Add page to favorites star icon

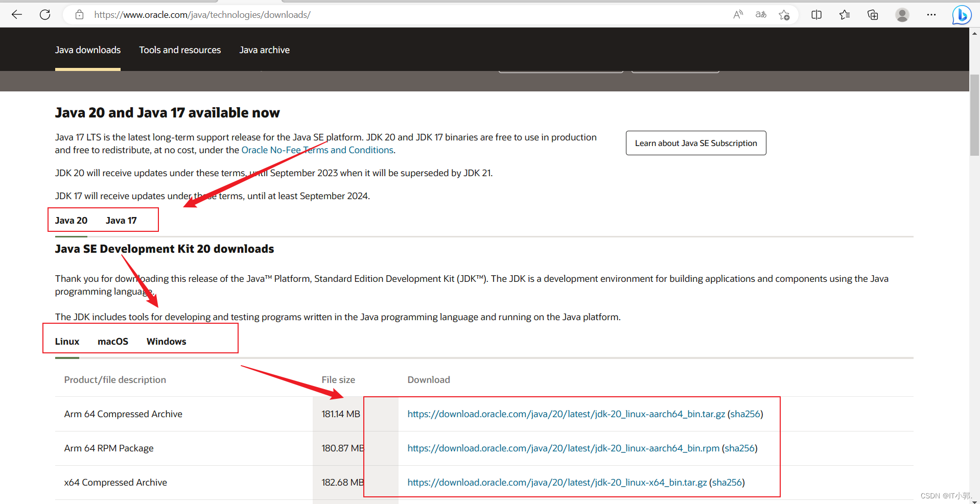pyautogui.click(x=784, y=15)
